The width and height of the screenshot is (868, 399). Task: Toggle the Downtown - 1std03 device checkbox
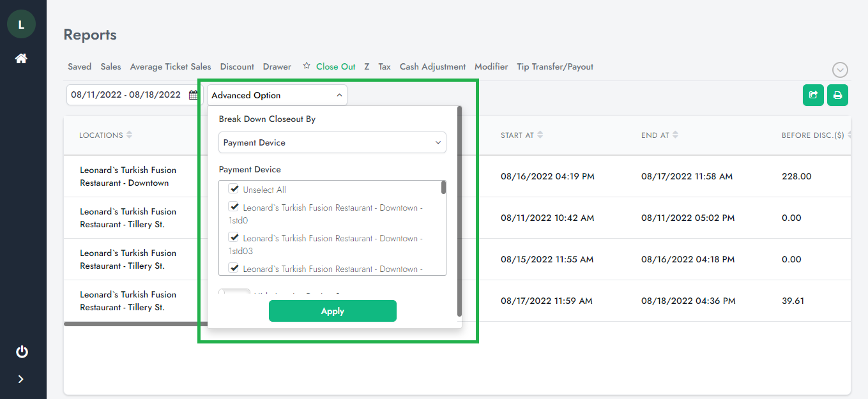click(x=234, y=238)
